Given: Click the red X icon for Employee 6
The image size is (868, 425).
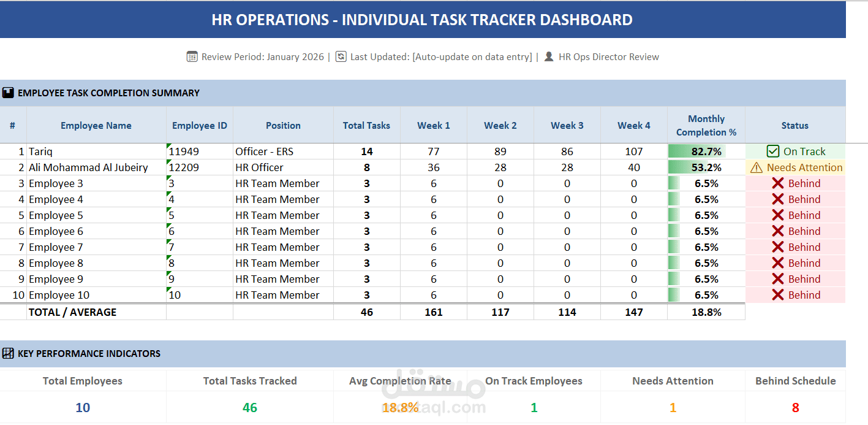Looking at the screenshot, I should pos(778,231).
